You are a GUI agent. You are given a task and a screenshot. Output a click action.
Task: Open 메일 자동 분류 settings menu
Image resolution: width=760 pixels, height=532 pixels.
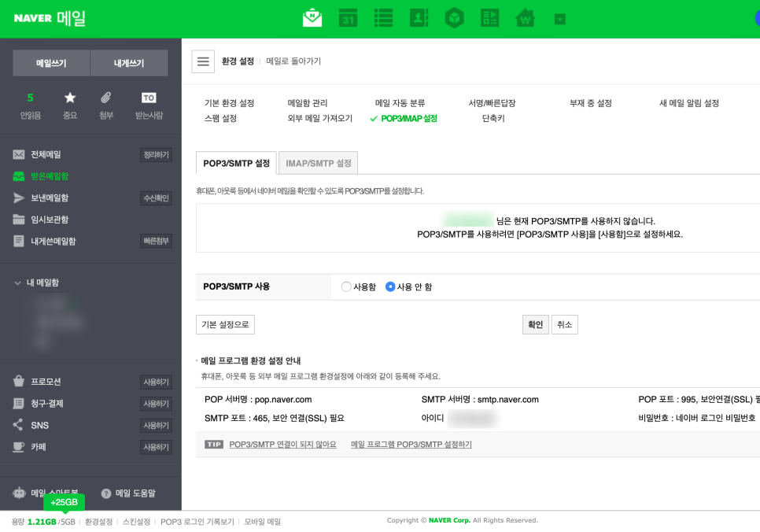[400, 103]
